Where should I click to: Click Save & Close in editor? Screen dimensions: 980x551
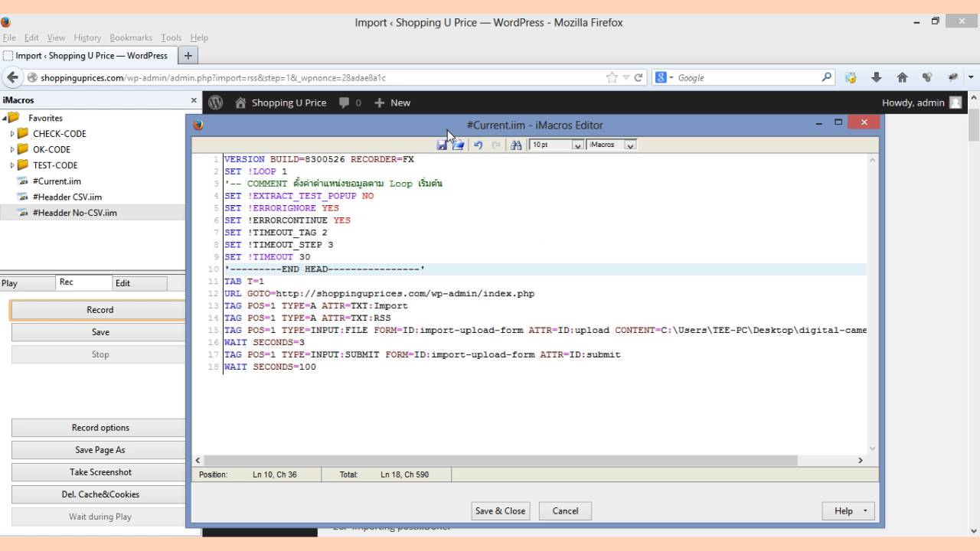pos(500,511)
